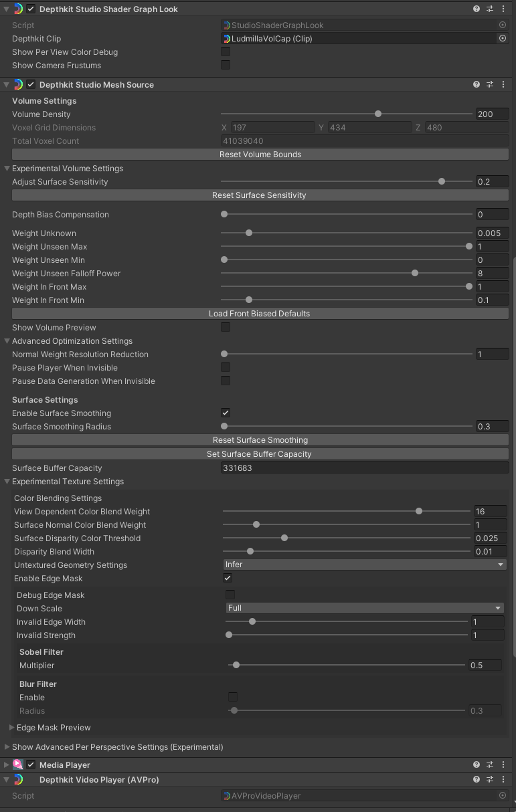The height and width of the screenshot is (812, 516).
Task: Open help for Depthkit Studio Shader Graph Look
Action: 477,9
